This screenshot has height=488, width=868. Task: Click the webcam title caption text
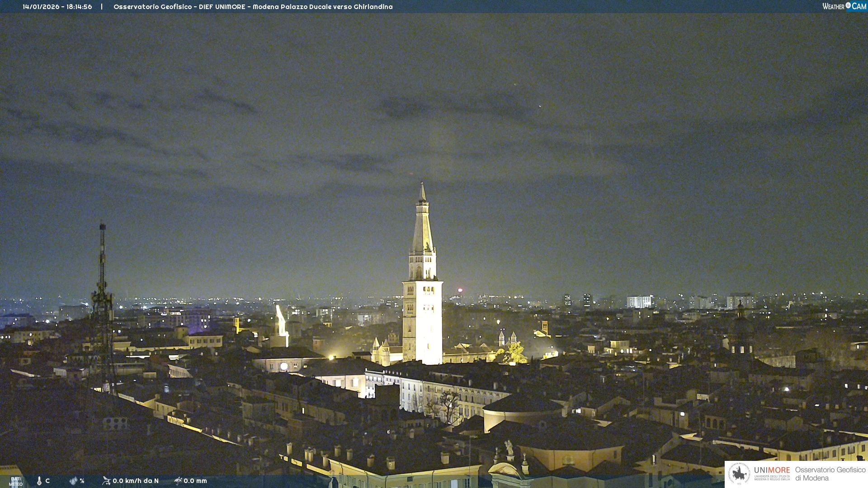[x=253, y=7]
